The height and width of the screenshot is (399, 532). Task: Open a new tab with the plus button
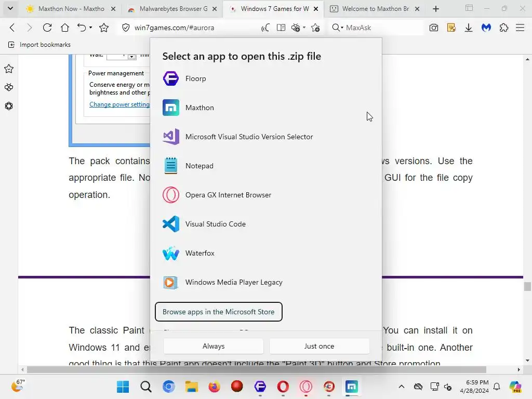click(436, 9)
